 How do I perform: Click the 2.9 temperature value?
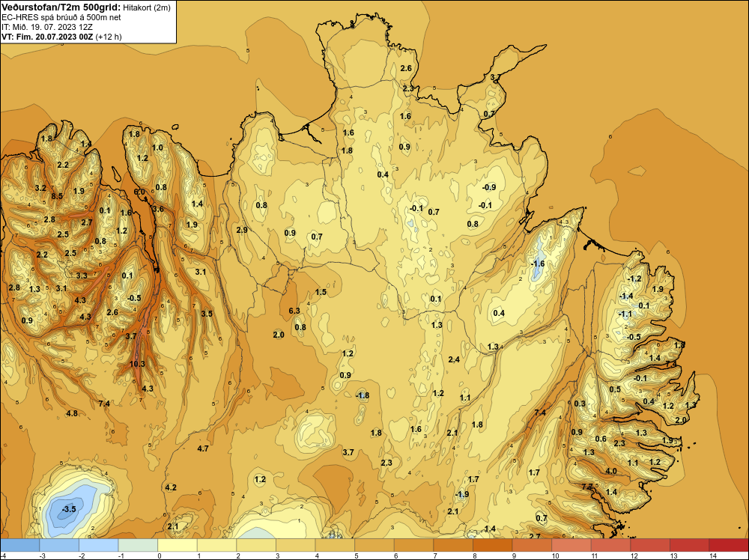[x=242, y=230]
